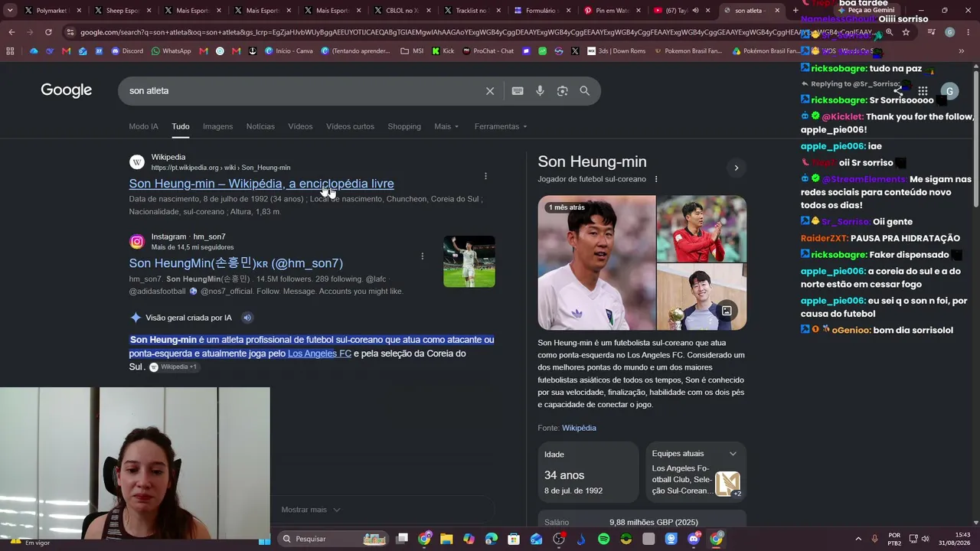Open the Kick bookmark
Screen dimensions: 980x551
pos(443,51)
